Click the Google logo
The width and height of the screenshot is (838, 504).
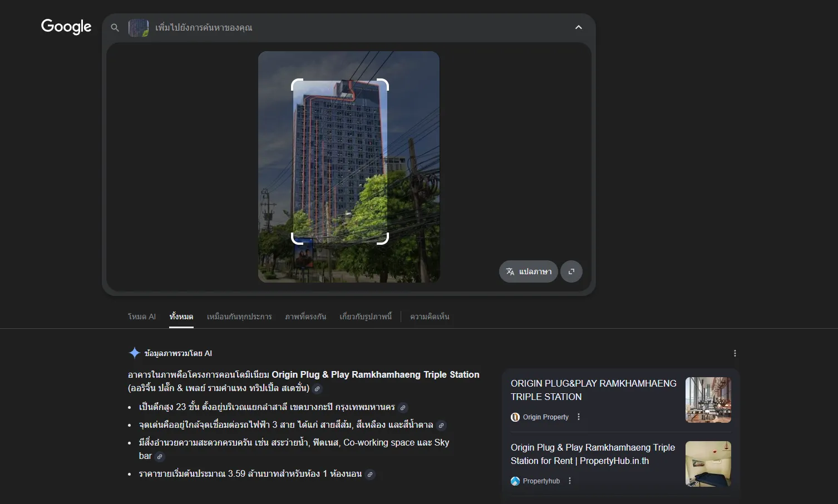coord(66,27)
